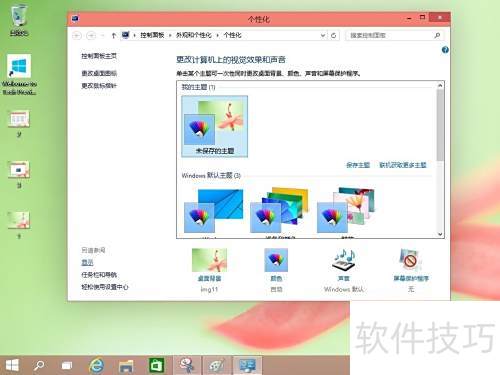This screenshot has width=500, height=375.
Task: Expand the chevron after 控制面板 in breadcrumb
Action: [x=170, y=35]
